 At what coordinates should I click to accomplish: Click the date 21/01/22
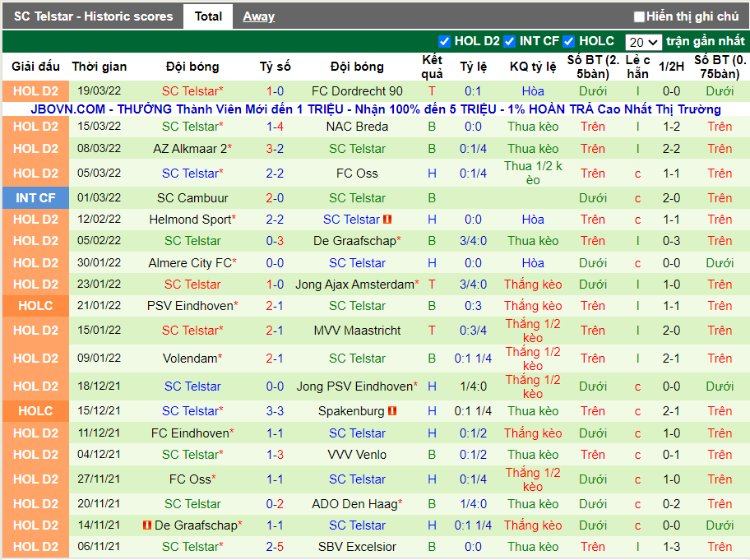100,306
